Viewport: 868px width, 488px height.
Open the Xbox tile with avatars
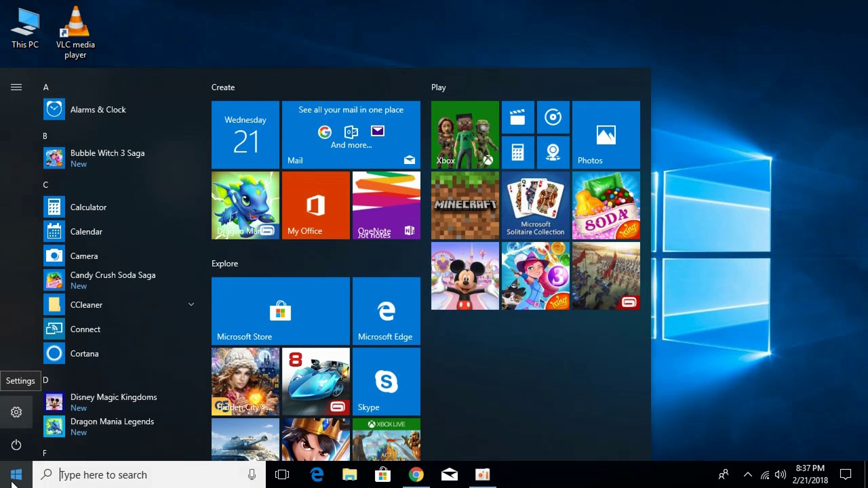click(x=465, y=135)
